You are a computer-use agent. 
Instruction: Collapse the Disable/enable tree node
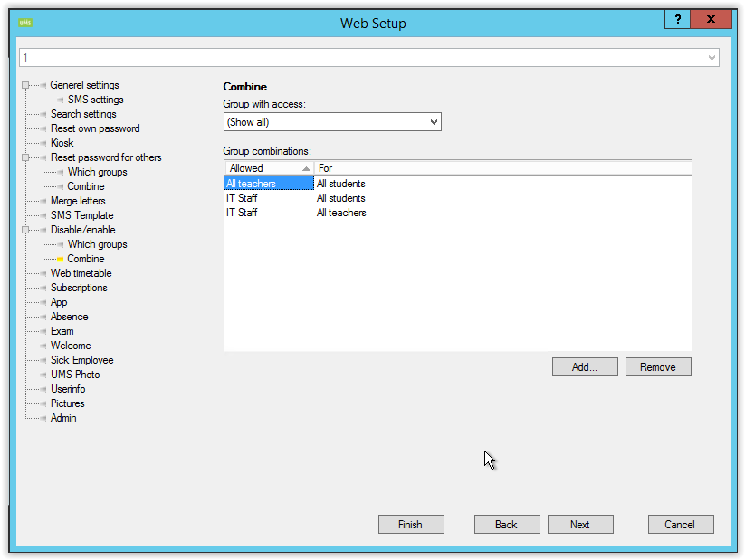(x=26, y=230)
